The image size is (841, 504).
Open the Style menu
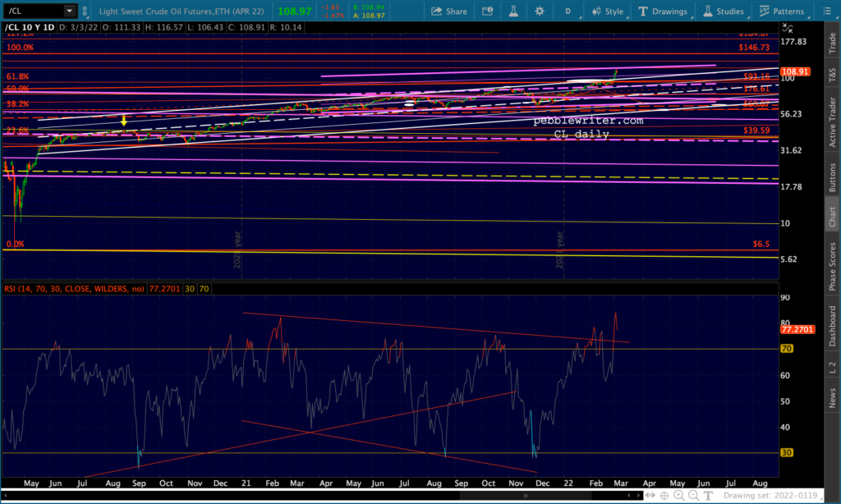click(x=607, y=11)
